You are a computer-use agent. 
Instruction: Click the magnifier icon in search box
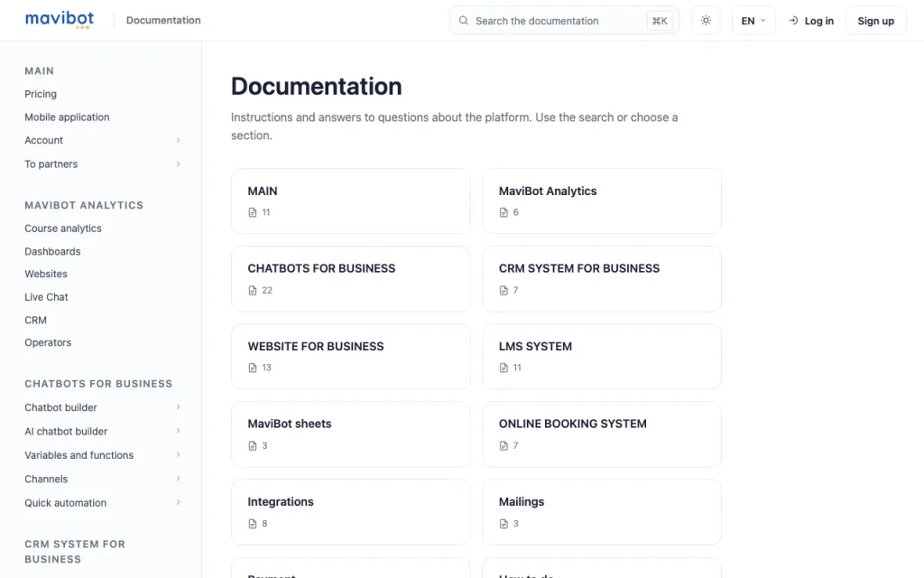(464, 21)
